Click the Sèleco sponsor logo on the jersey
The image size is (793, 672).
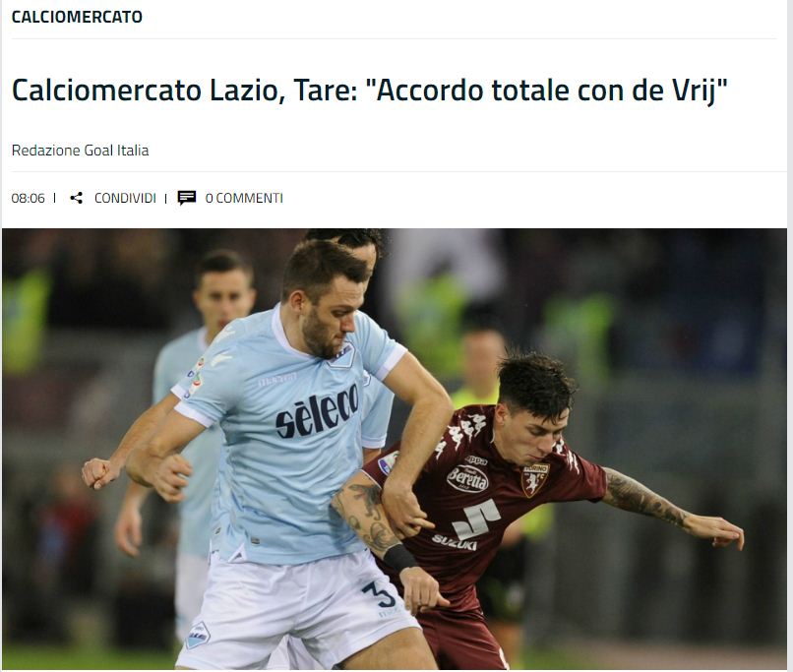[318, 412]
